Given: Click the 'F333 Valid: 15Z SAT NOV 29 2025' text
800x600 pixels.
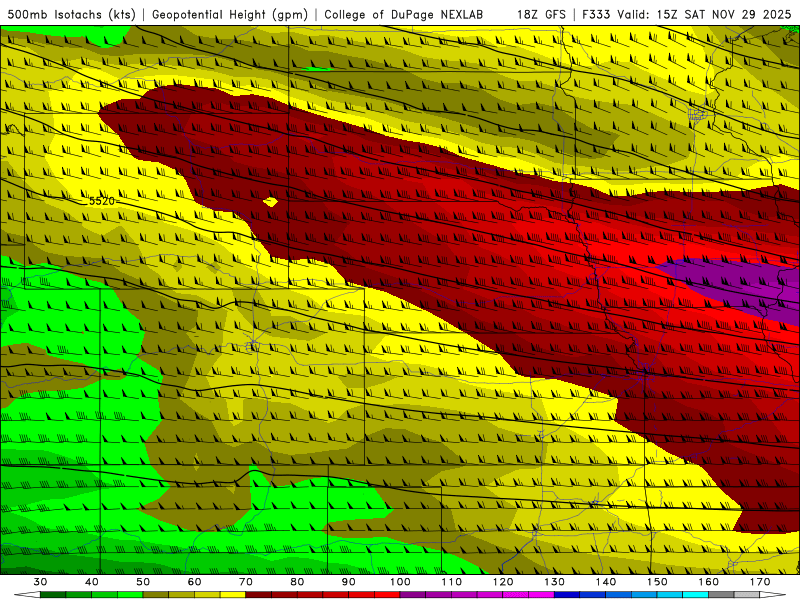Looking at the screenshot, I should click(686, 14).
